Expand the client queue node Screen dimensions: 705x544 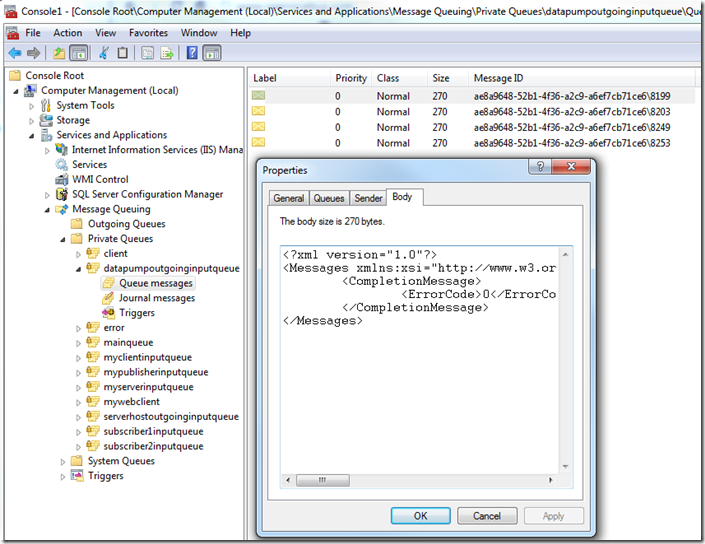point(79,255)
